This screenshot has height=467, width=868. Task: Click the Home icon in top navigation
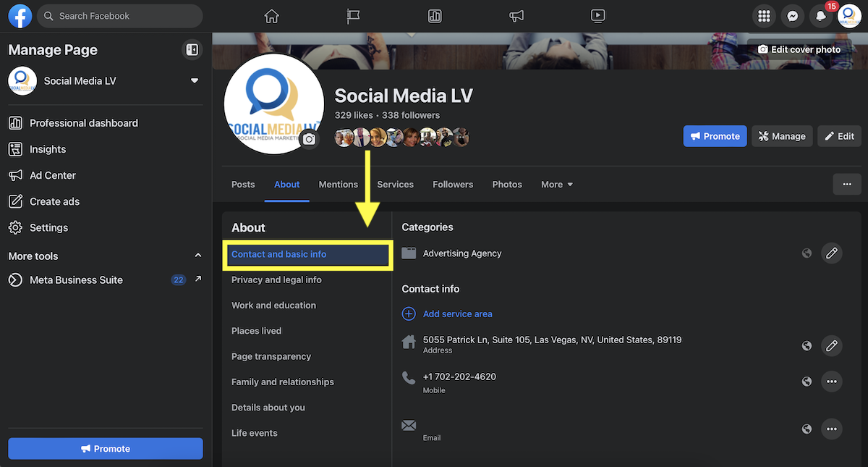pos(271,14)
